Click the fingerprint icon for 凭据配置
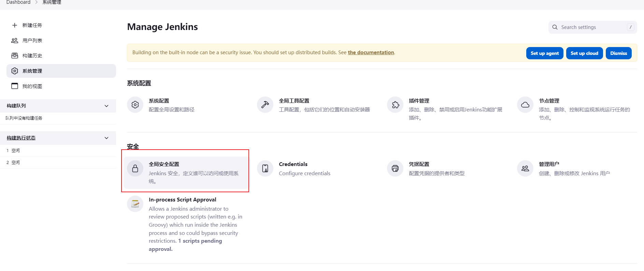Viewport: 644px width, 271px height. click(x=395, y=168)
